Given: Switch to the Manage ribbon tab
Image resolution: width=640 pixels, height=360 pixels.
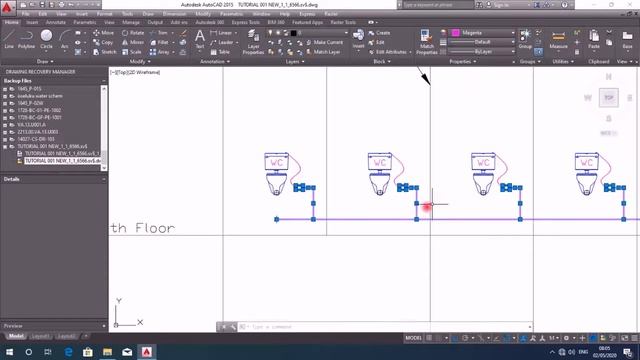Looking at the screenshot, I should [x=131, y=22].
